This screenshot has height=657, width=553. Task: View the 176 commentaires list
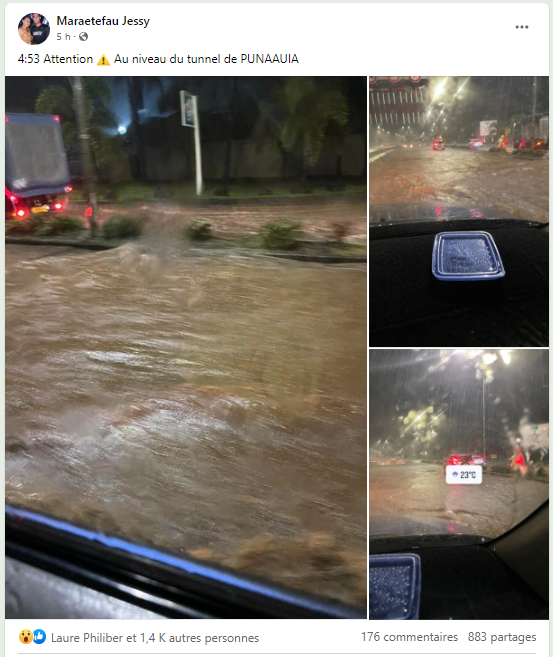(x=409, y=637)
